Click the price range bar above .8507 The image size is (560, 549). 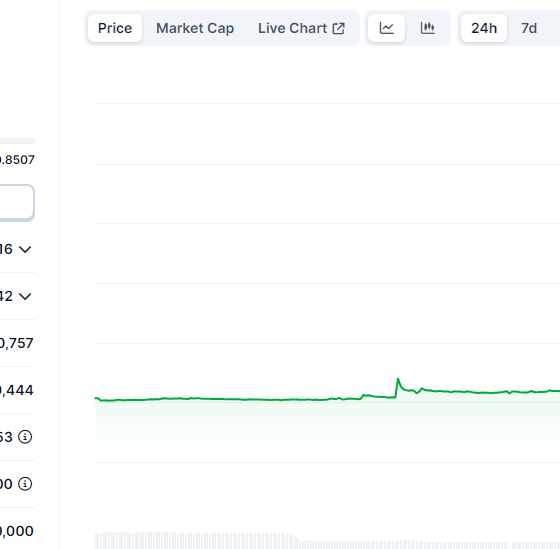click(17, 141)
